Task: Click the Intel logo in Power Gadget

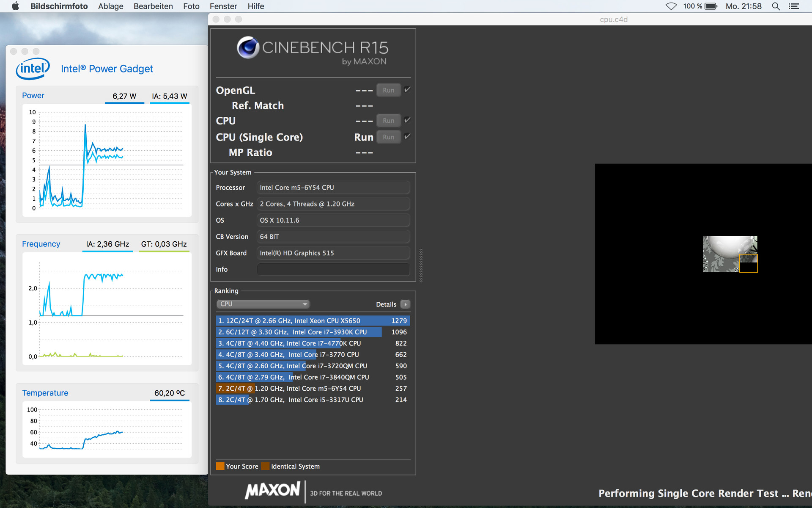Action: click(x=33, y=69)
